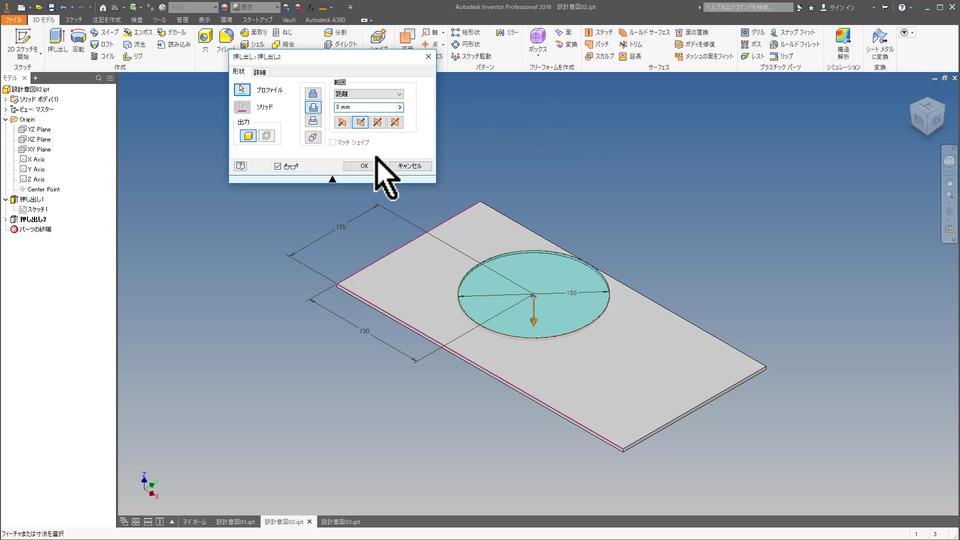The width and height of the screenshot is (960, 540).
Task: Click the New Solid operation button
Action: coord(313,137)
